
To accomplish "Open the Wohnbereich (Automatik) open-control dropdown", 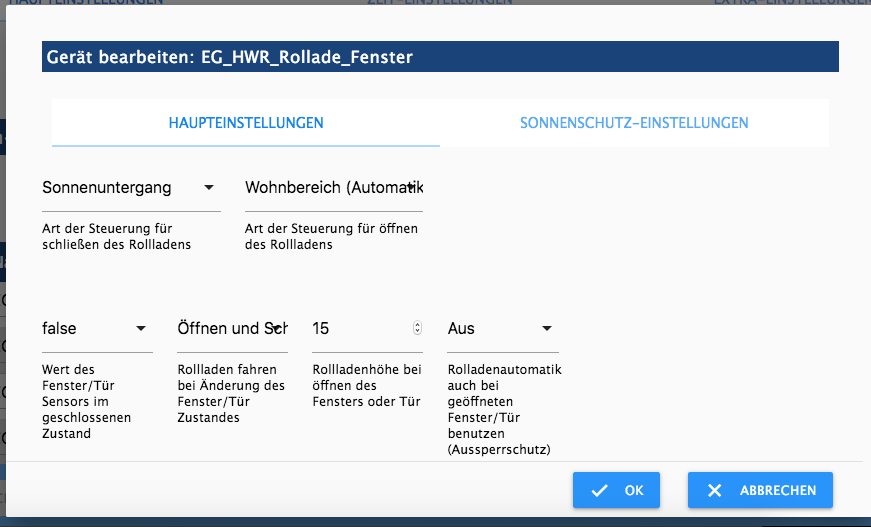I will click(334, 188).
